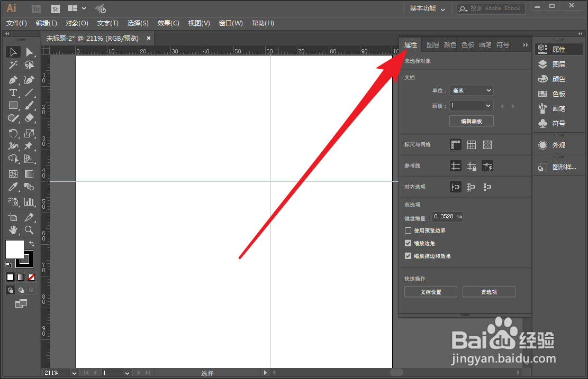
Task: Select the Pen tool
Action: [13, 80]
